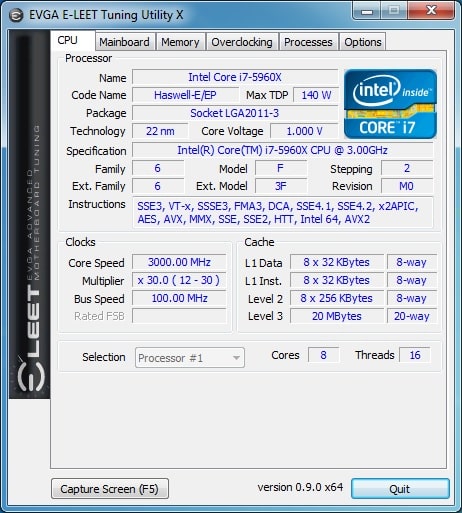Click the L1 Data 8-way value
462x513 pixels.
pyautogui.click(x=412, y=262)
